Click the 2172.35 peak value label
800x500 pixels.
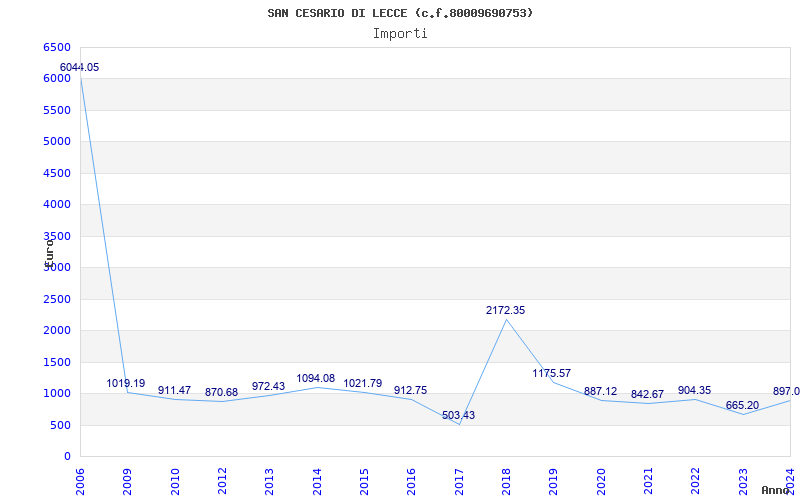point(505,310)
